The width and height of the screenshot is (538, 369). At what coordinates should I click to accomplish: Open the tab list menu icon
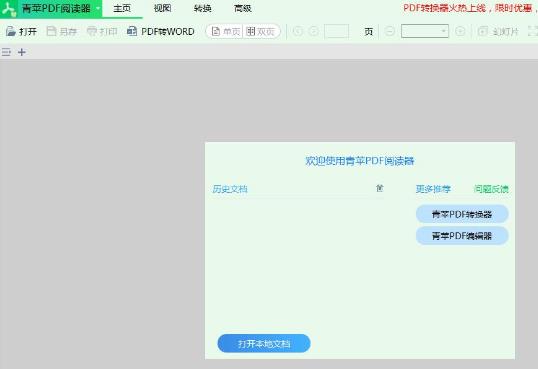6,52
